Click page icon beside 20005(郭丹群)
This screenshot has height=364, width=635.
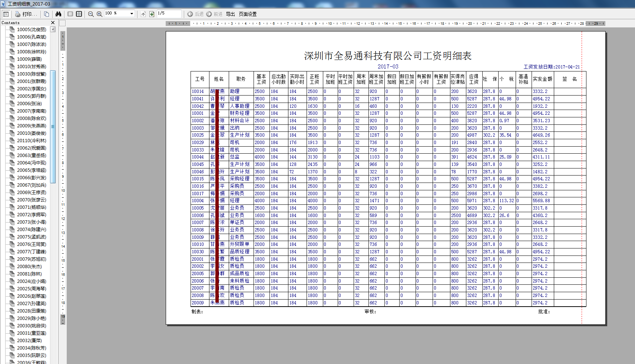click(x=12, y=96)
